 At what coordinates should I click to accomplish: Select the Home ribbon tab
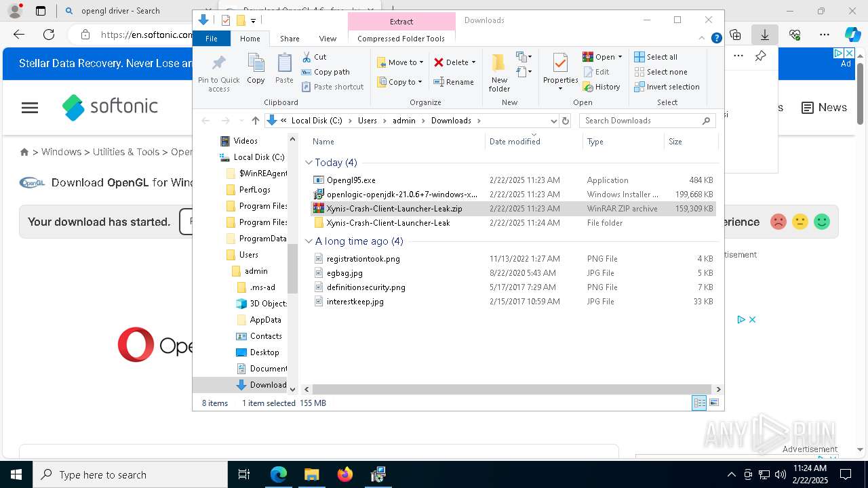click(x=250, y=39)
